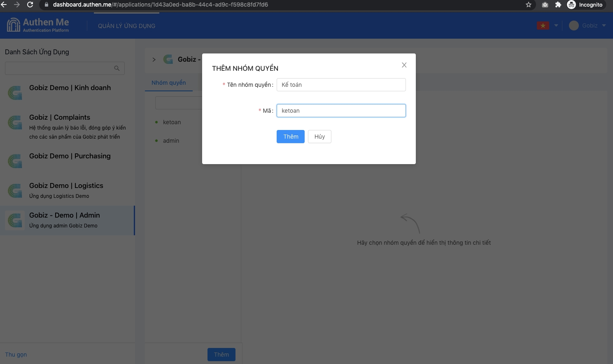
Task: Click the Tên nhóm quyền input field
Action: click(x=341, y=85)
